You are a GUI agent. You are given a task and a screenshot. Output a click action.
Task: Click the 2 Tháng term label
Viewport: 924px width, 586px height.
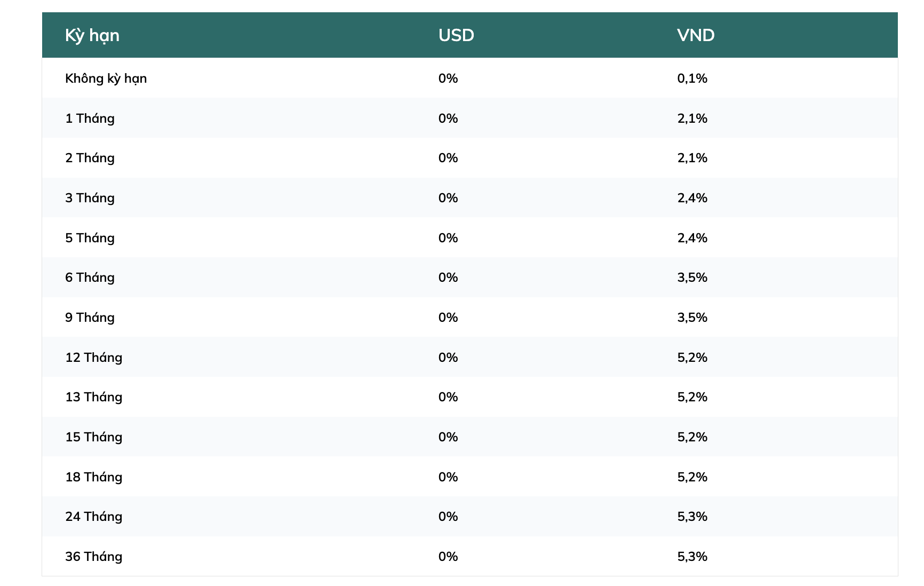click(90, 158)
